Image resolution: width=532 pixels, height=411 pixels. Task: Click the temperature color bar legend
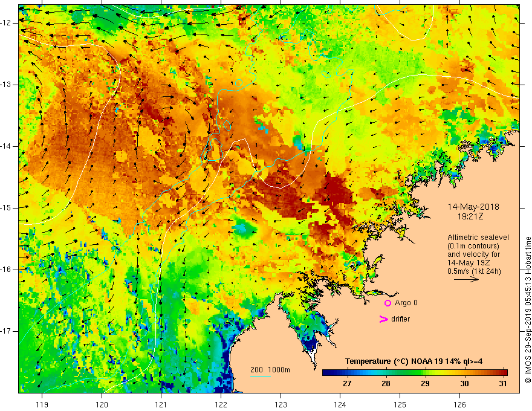415,372
